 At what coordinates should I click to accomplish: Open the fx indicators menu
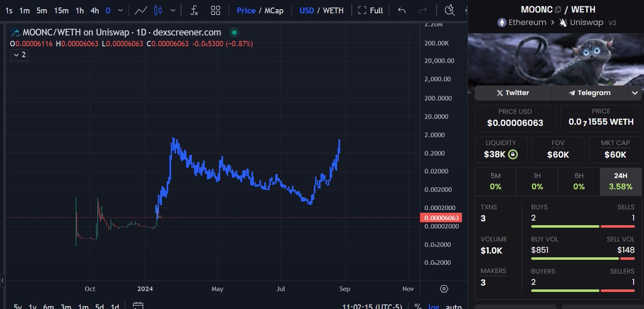(194, 10)
